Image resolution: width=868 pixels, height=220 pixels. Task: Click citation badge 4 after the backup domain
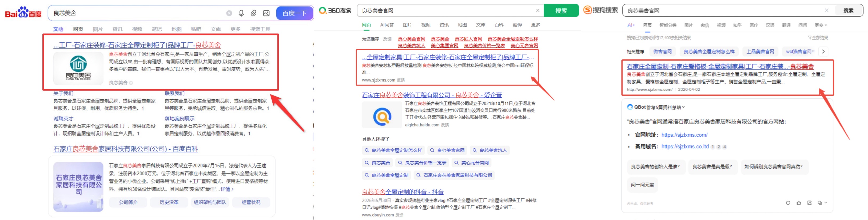[x=724, y=147]
